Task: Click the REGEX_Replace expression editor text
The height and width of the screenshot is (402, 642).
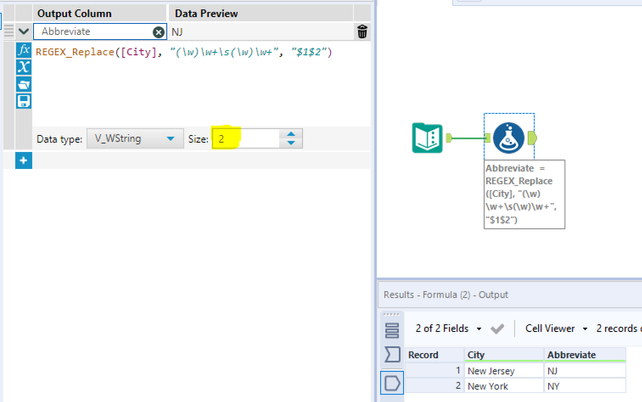Action: click(183, 52)
